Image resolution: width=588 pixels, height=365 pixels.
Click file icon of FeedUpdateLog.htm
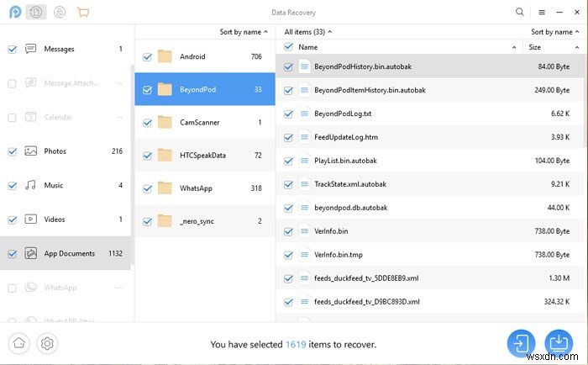tap(304, 137)
